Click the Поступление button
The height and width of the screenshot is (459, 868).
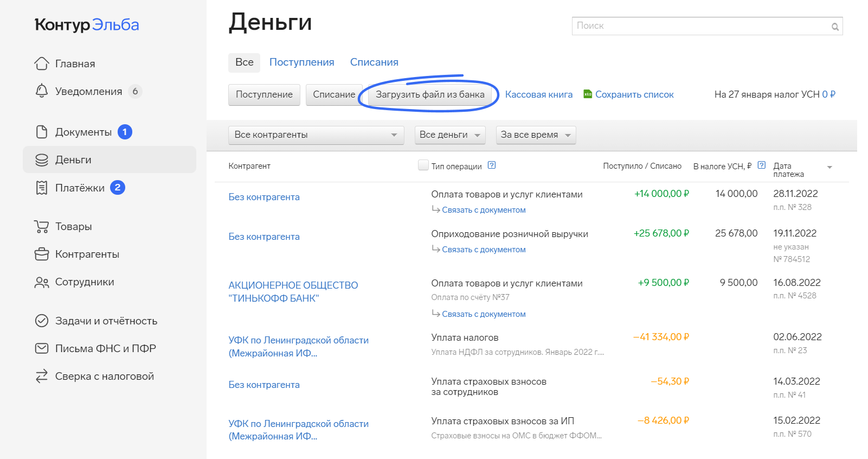pyautogui.click(x=264, y=94)
